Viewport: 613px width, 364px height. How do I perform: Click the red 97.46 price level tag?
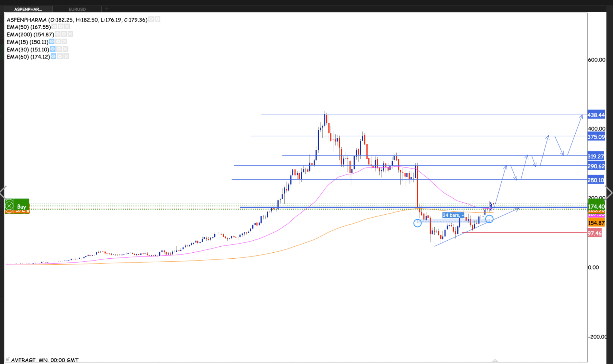tap(594, 233)
